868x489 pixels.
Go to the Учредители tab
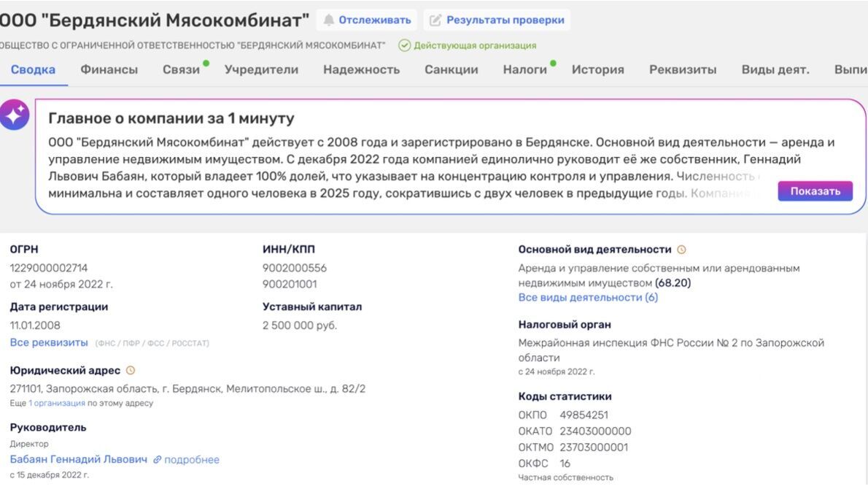(261, 70)
